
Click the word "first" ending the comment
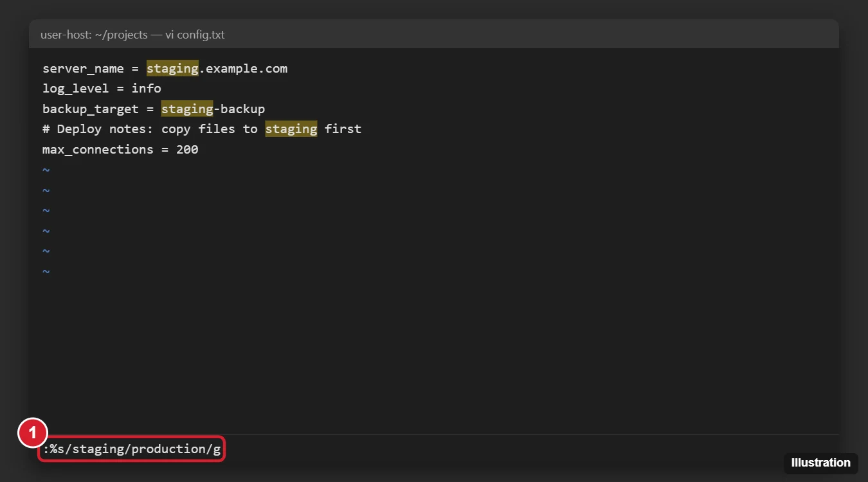click(343, 129)
